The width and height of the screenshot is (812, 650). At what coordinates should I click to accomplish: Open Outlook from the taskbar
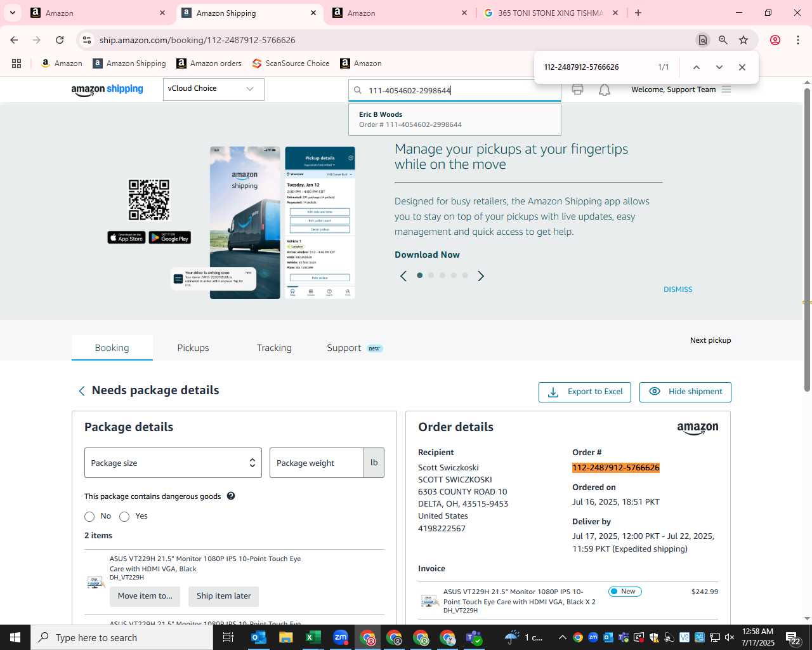click(259, 637)
